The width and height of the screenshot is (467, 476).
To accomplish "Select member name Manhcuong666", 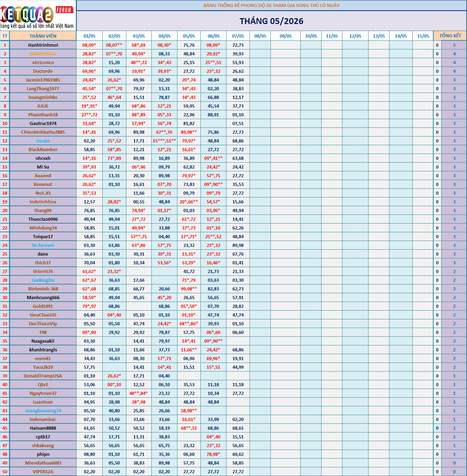I will click(43, 297).
